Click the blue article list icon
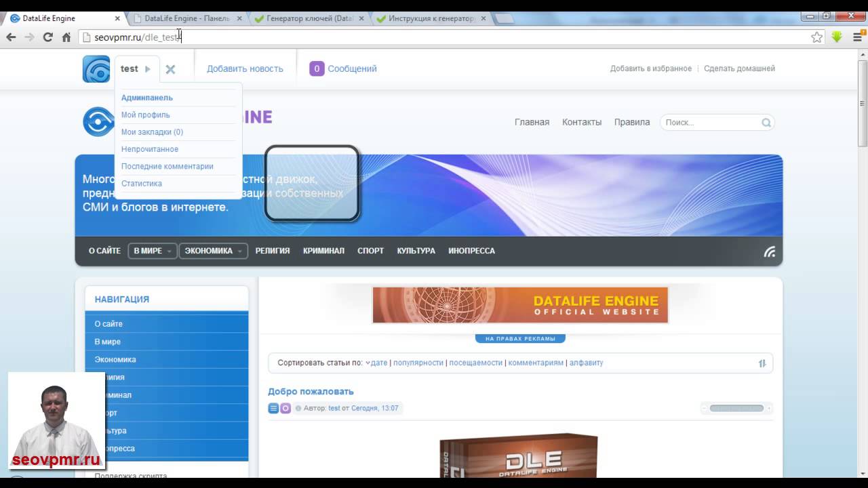This screenshot has height=488, width=868. [x=273, y=408]
